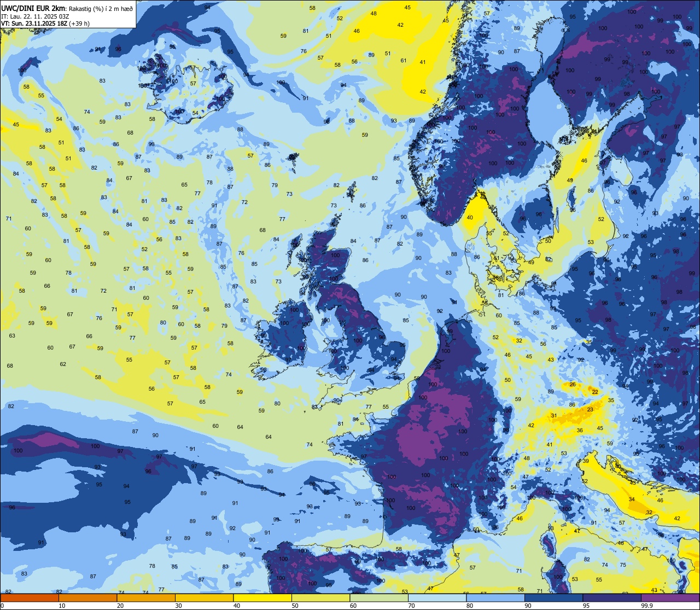
Task: Click the 'UWC/DINI EUR 2km' title text
Action: 33,8
